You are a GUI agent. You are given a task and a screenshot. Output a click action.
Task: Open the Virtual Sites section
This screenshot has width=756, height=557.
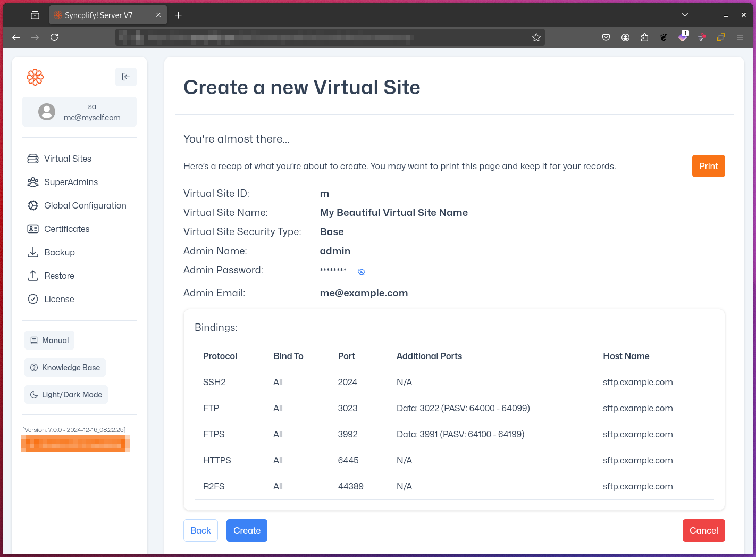(x=68, y=159)
